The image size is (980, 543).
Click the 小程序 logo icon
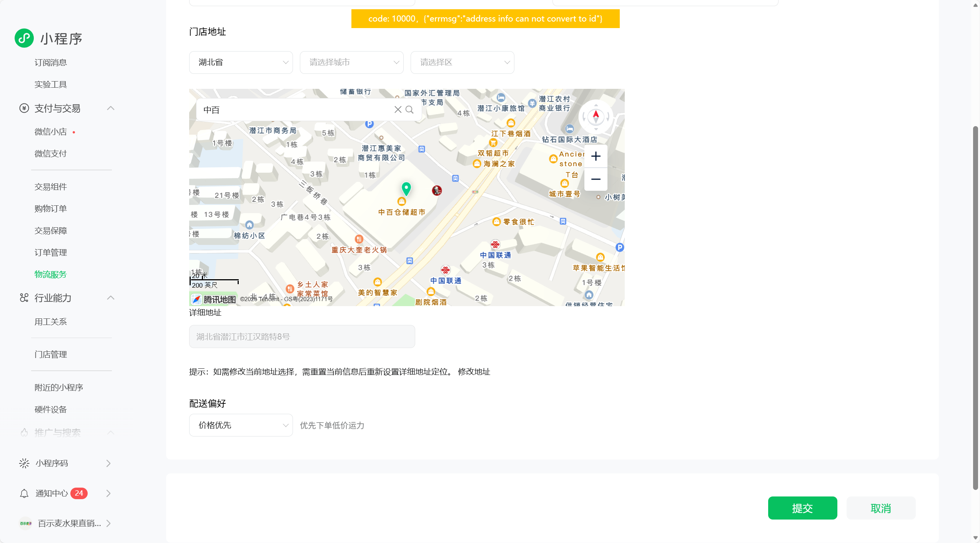24,38
